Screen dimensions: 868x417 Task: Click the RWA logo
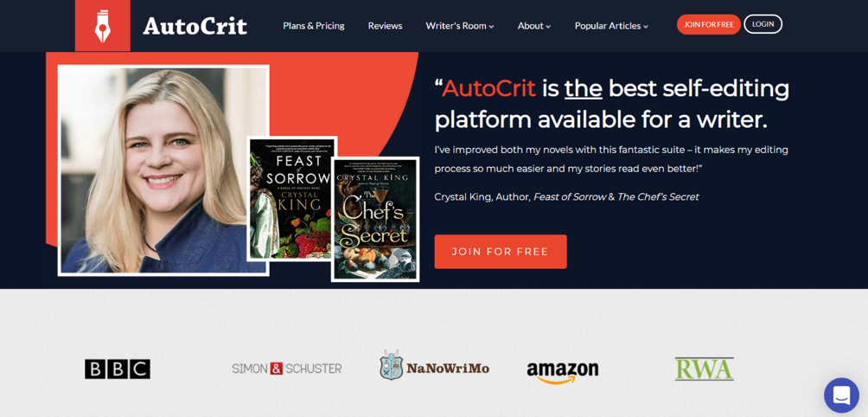click(704, 369)
